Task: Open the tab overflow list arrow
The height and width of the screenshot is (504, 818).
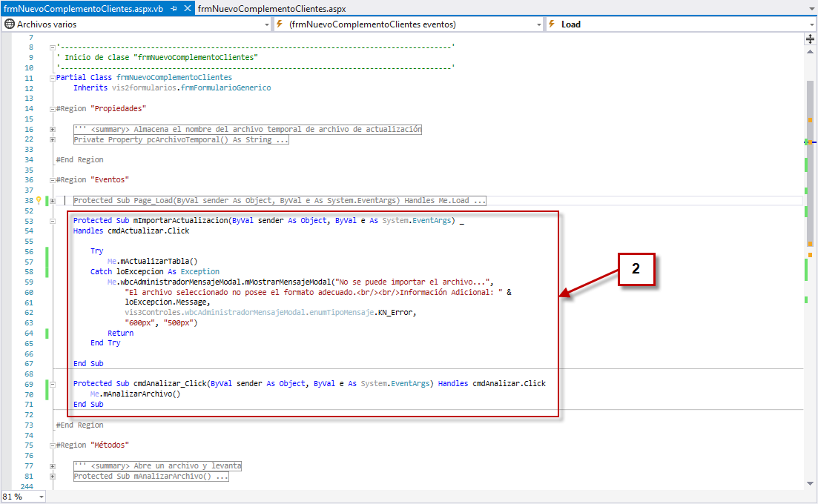Action: point(810,9)
